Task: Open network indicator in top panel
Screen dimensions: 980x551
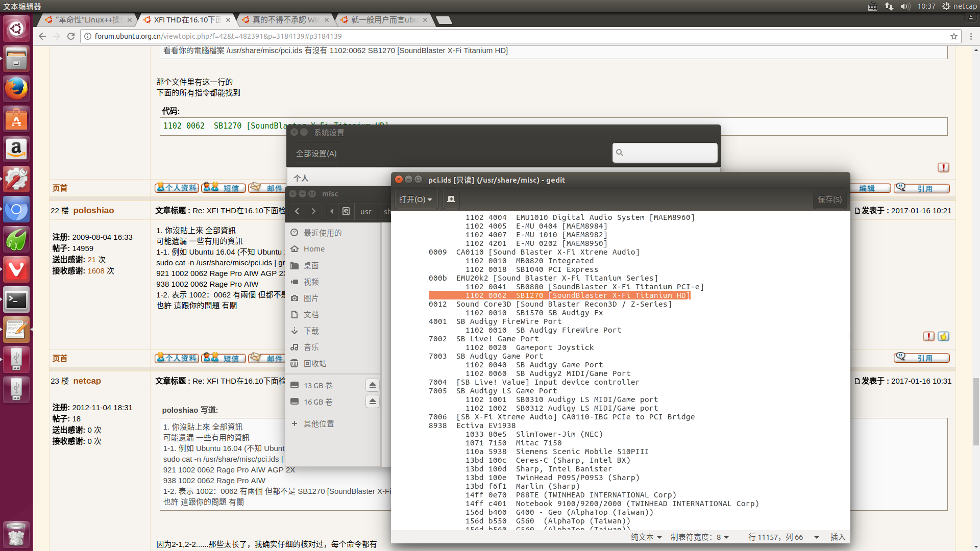Action: coord(889,6)
